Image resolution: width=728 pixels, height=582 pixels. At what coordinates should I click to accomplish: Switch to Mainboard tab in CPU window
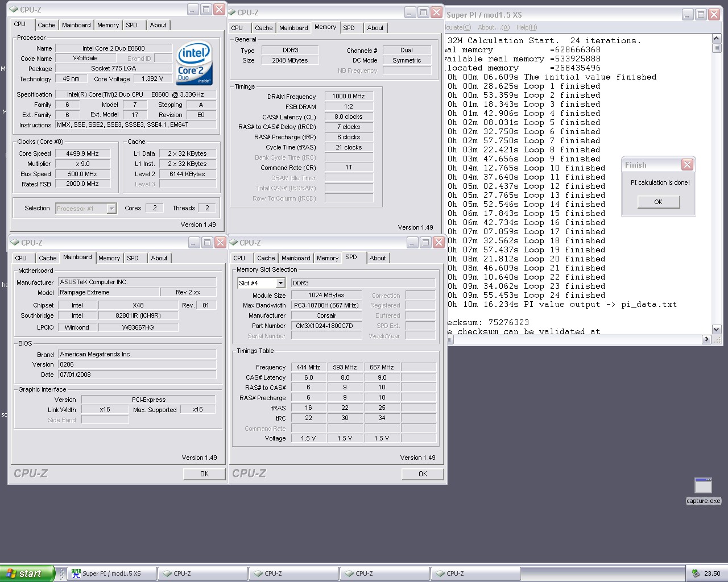(76, 25)
